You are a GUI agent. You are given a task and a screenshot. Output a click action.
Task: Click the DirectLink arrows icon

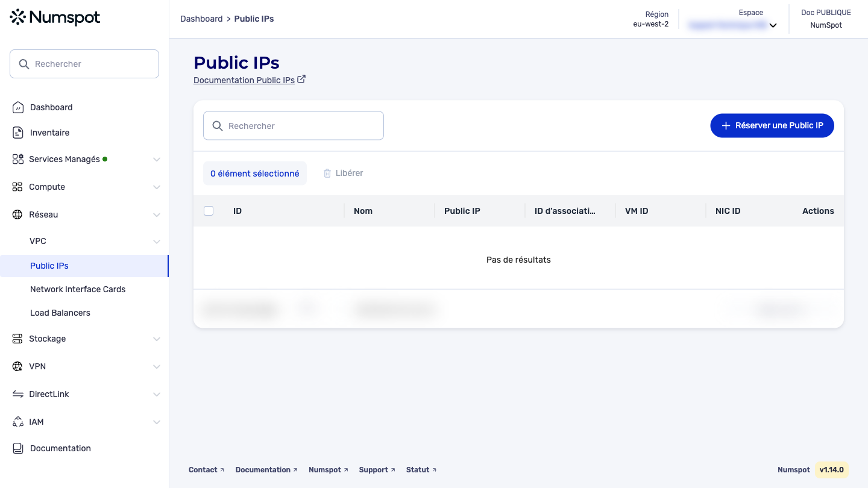tap(17, 394)
